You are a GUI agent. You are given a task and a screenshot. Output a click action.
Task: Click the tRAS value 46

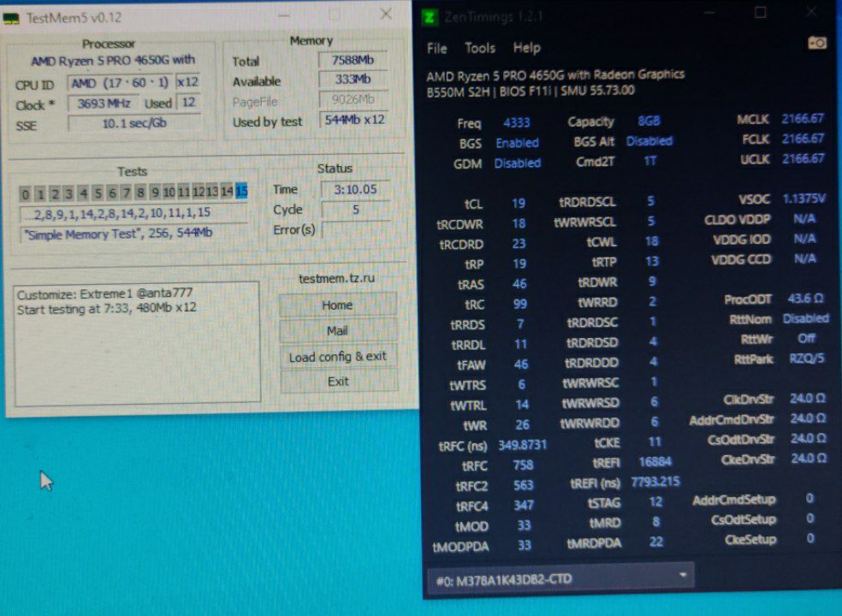click(x=519, y=283)
